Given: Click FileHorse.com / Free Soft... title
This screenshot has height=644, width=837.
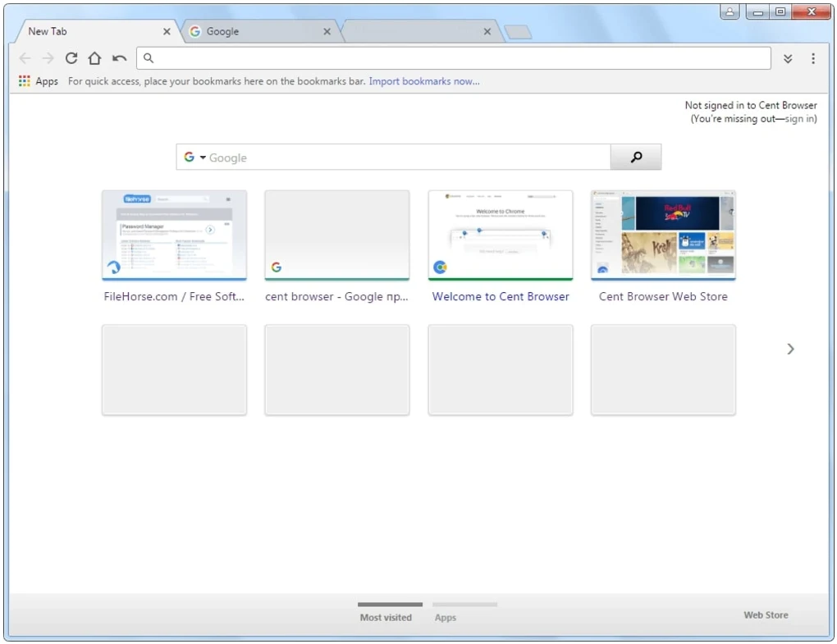Looking at the screenshot, I should coord(174,297).
